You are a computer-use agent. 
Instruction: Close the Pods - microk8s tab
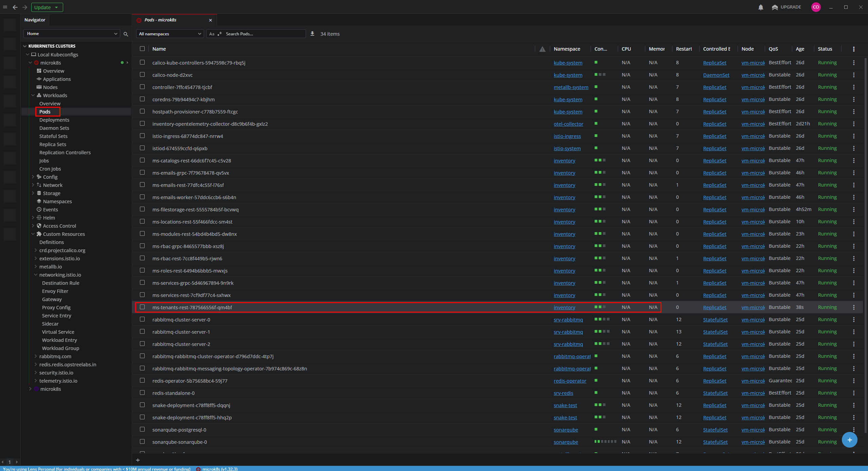[211, 20]
